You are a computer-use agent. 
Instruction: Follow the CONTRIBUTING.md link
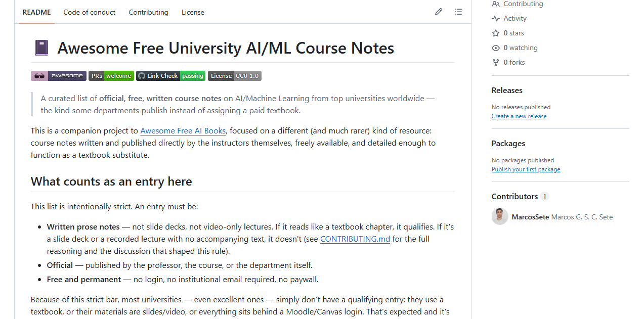[355, 239]
